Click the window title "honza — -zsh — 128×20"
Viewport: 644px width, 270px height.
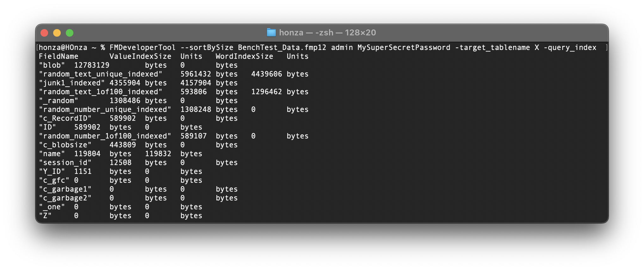click(x=327, y=33)
